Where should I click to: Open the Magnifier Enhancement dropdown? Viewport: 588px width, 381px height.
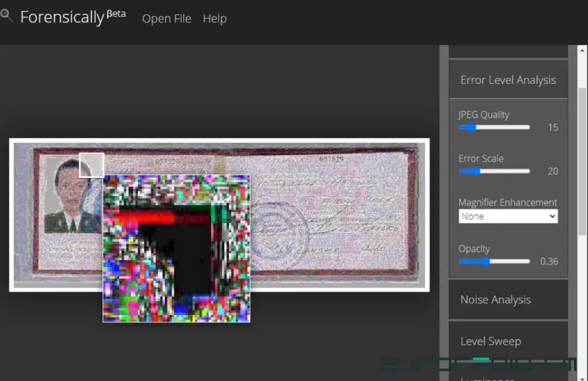tap(508, 216)
